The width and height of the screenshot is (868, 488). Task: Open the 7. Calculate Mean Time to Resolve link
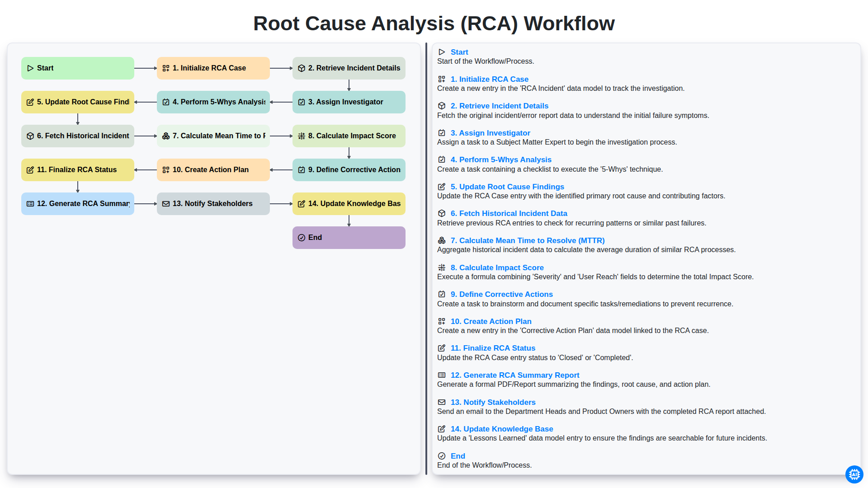(x=528, y=240)
